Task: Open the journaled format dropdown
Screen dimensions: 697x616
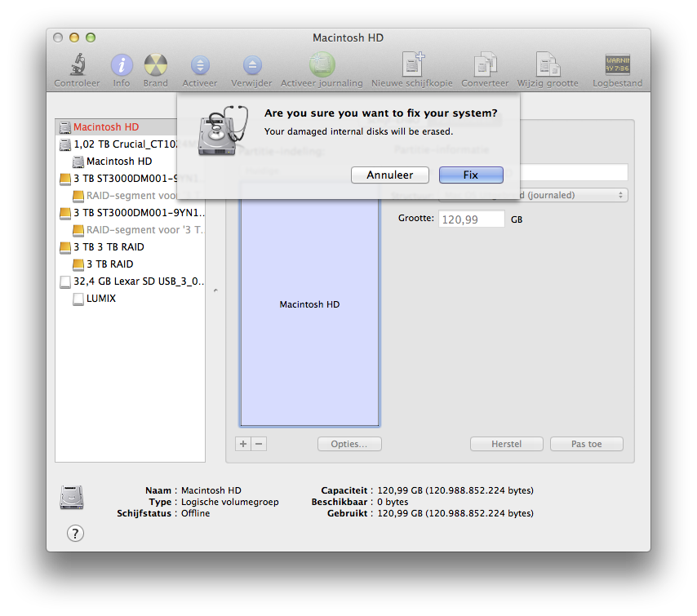Action: coord(574,195)
